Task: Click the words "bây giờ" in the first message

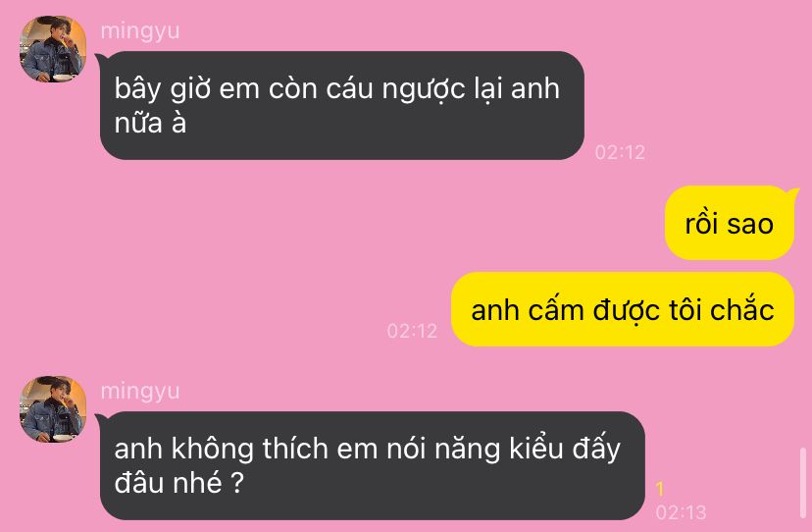Action: [x=163, y=89]
